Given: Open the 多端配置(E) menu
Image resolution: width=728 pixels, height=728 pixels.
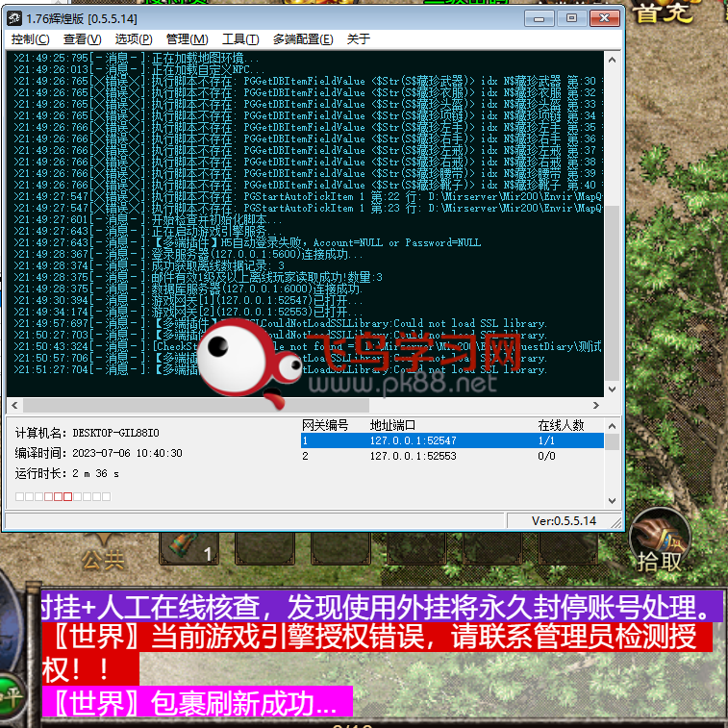Looking at the screenshot, I should tap(303, 39).
